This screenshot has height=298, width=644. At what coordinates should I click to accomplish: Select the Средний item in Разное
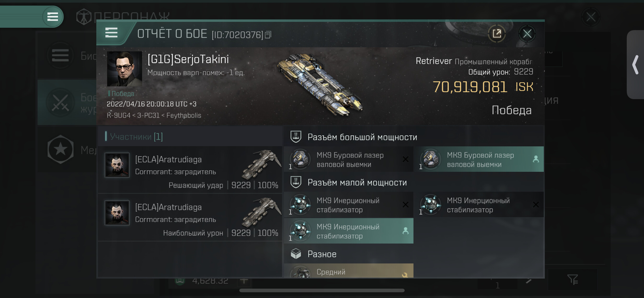(349, 271)
